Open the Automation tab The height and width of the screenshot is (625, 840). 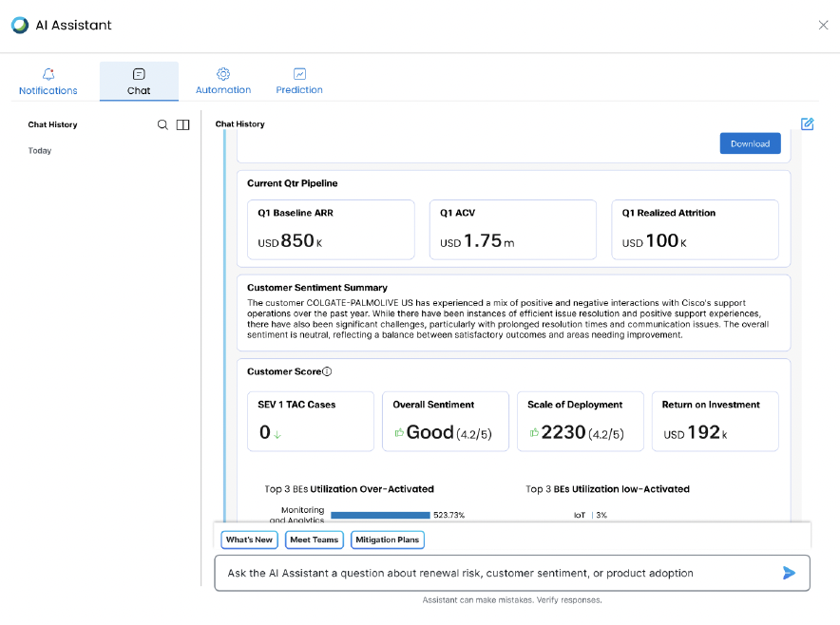(223, 82)
